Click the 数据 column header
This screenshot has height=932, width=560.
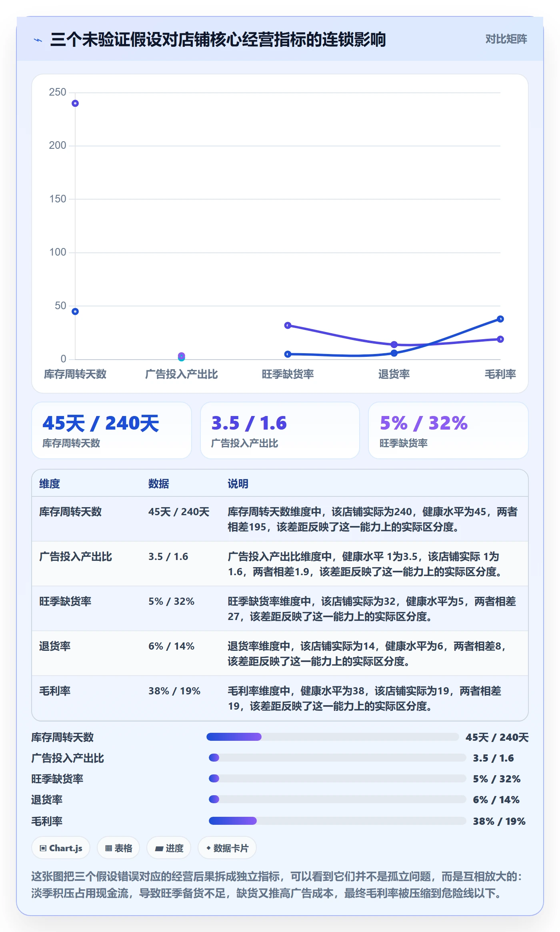click(x=159, y=484)
